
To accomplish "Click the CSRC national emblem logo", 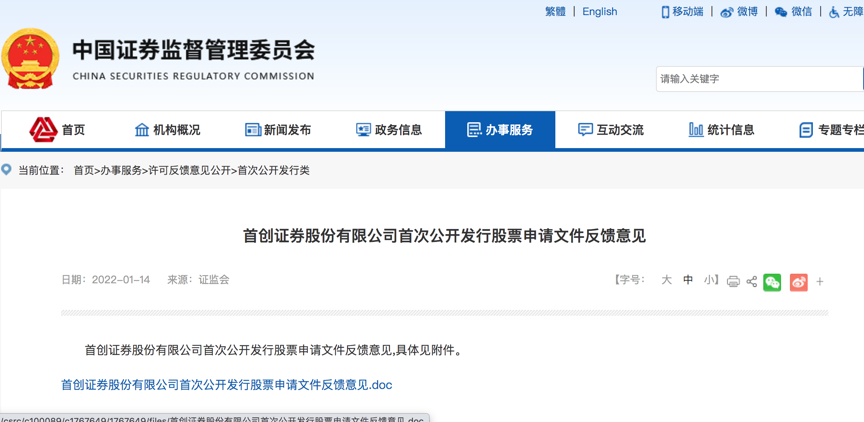I will point(31,60).
